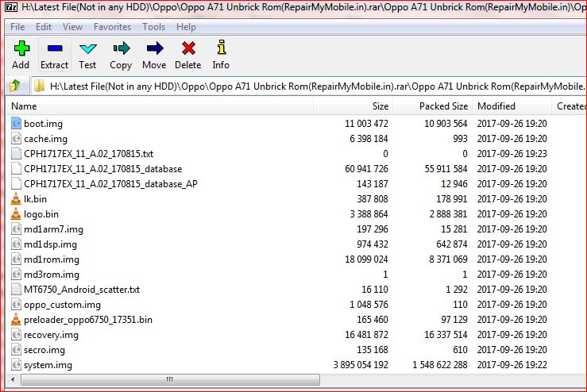Open the File menu
The height and width of the screenshot is (392, 587).
click(x=17, y=27)
